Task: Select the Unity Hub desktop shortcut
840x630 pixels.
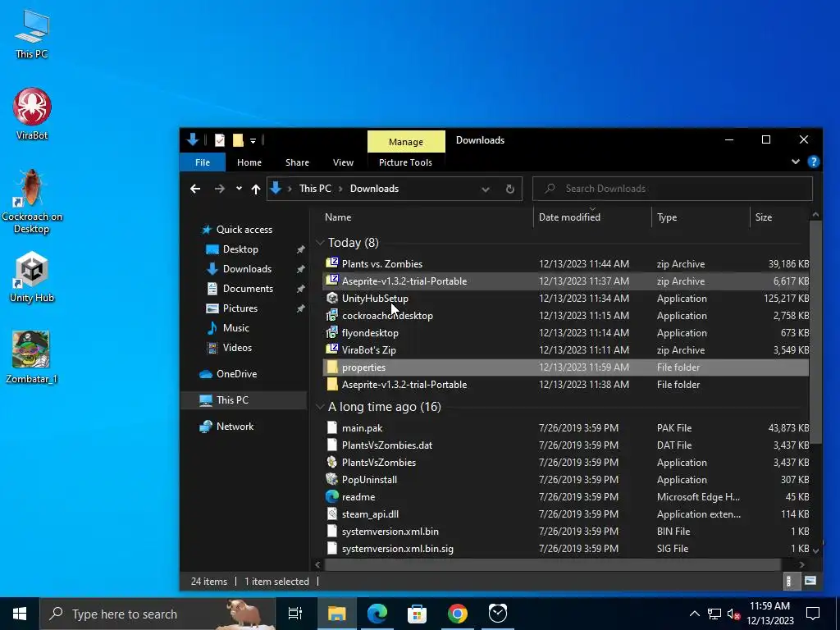Action: click(x=32, y=277)
